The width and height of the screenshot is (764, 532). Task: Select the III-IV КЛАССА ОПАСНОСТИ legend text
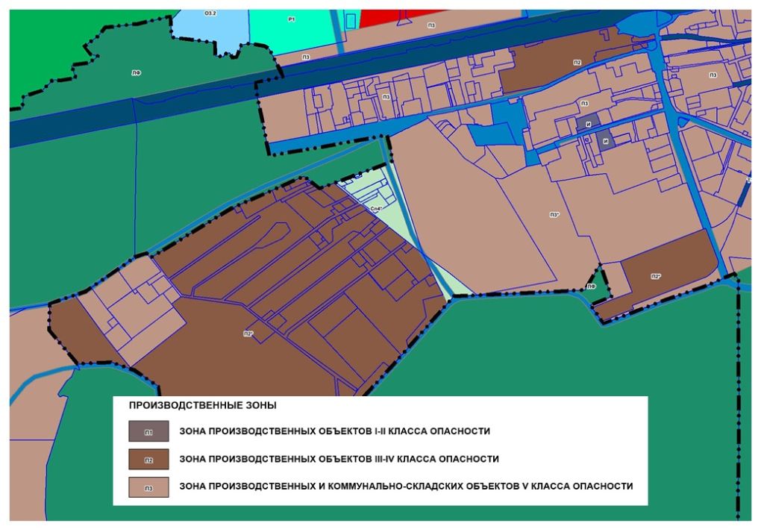point(339,459)
